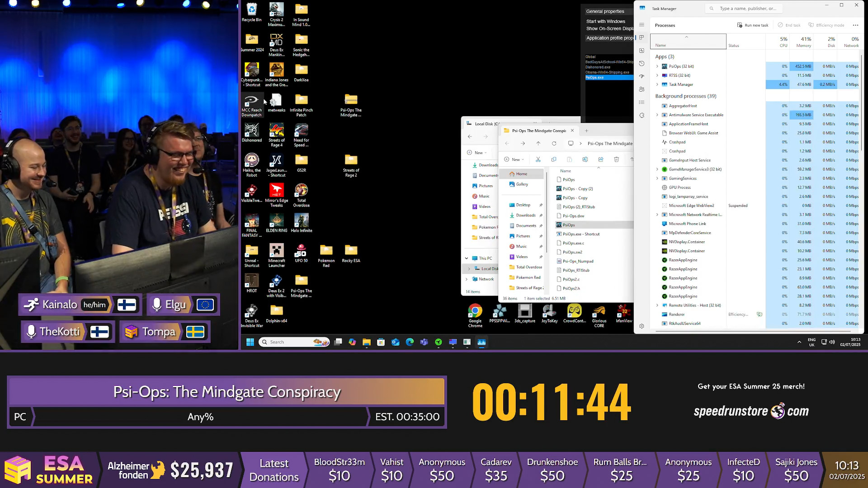The image size is (868, 488).
Task: Expand the GamingServices process
Action: coord(657,178)
